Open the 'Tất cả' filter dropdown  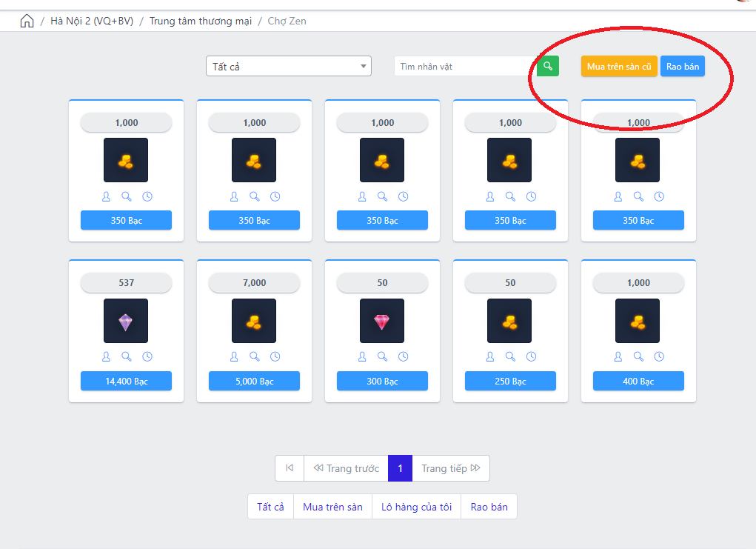click(288, 67)
